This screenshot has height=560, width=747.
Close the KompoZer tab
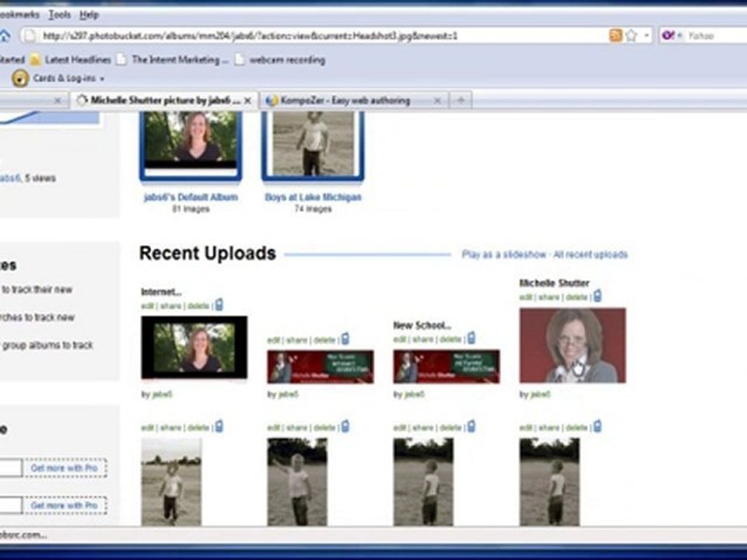coord(437,100)
